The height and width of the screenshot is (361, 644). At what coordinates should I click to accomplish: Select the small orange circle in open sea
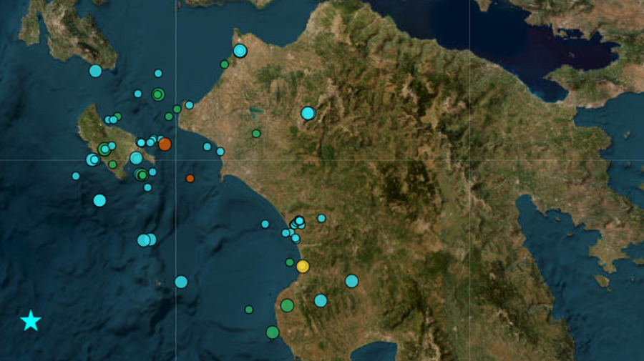coord(190,179)
